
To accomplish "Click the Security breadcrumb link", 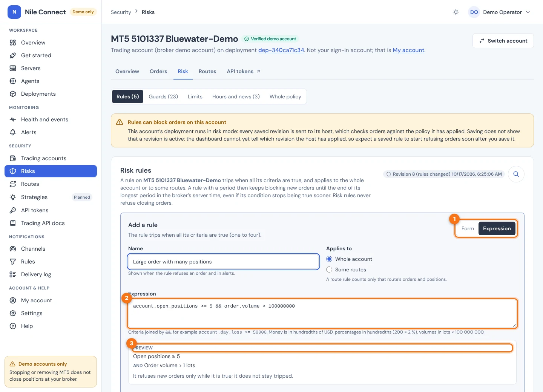I will tap(121, 12).
